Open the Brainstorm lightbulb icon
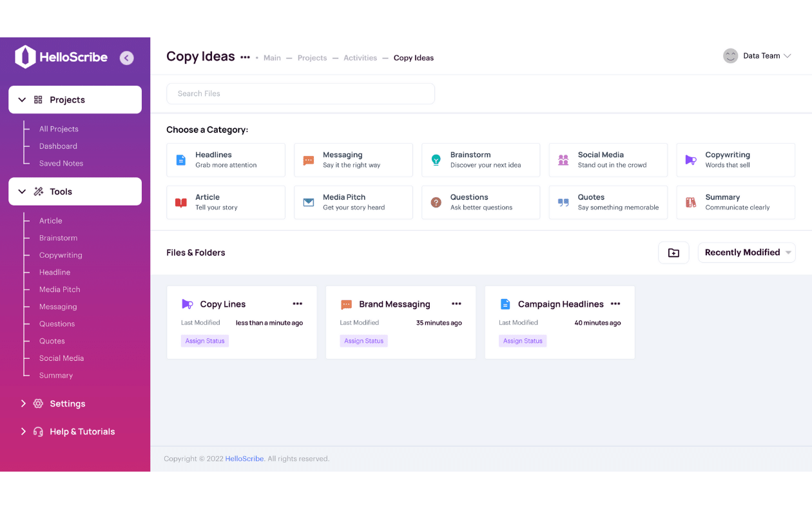 click(436, 159)
